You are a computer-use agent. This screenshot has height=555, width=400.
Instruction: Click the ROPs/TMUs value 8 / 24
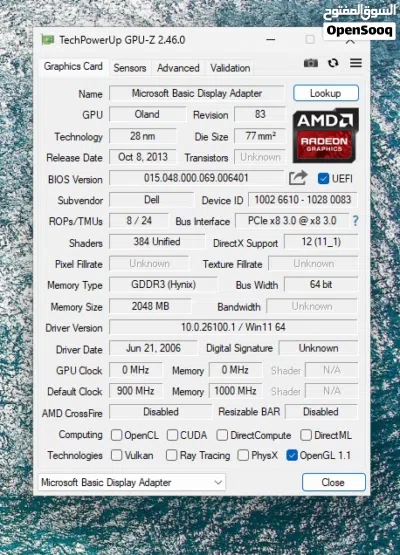[x=139, y=221]
